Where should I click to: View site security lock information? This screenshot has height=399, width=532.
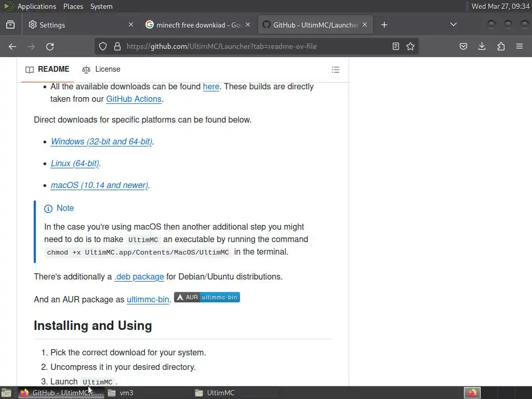tap(117, 46)
